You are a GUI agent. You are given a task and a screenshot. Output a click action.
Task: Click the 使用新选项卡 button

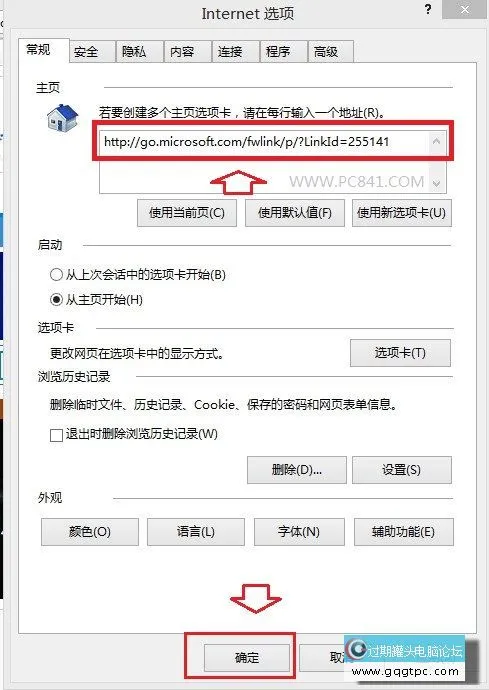(401, 213)
